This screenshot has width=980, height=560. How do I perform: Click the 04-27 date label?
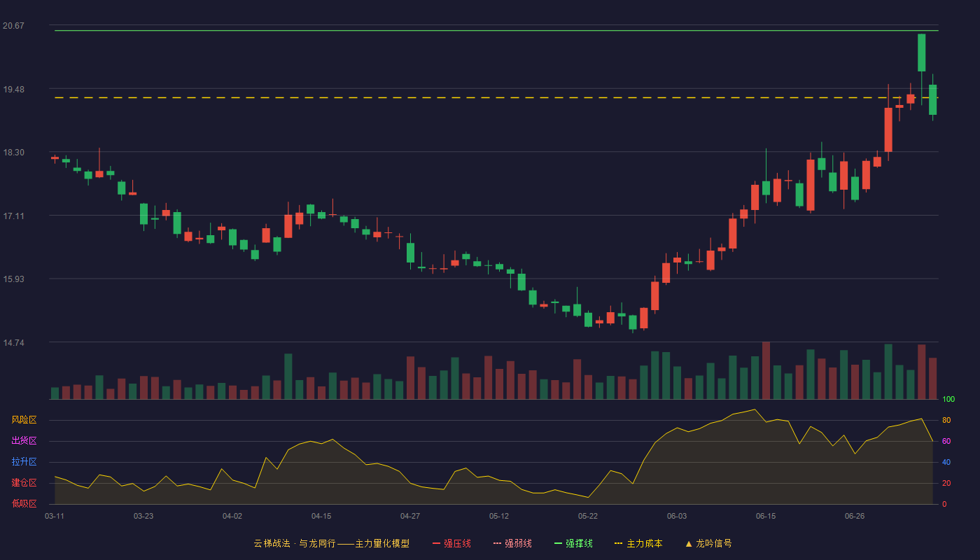click(410, 516)
